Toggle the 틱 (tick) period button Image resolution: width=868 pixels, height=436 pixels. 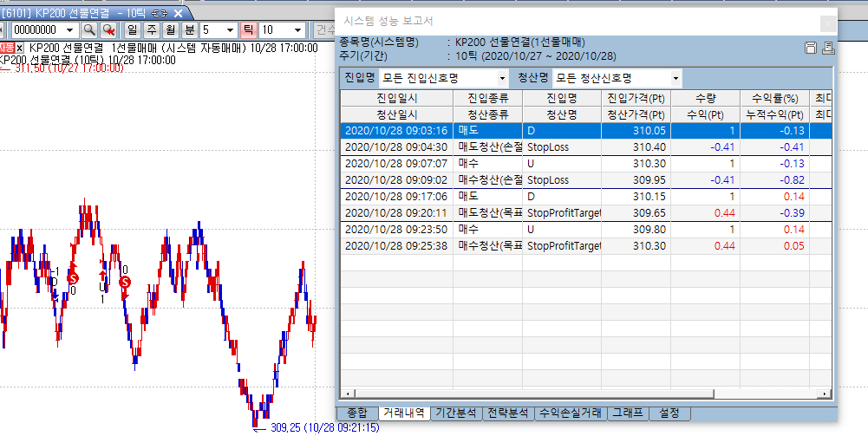click(248, 29)
